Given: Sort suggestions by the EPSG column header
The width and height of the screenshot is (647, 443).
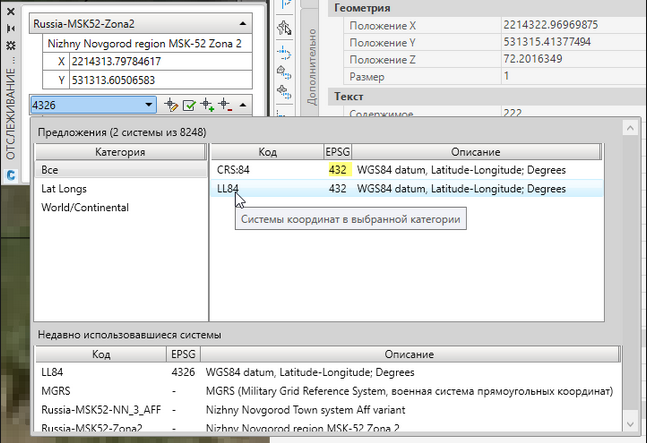Looking at the screenshot, I should click(337, 151).
